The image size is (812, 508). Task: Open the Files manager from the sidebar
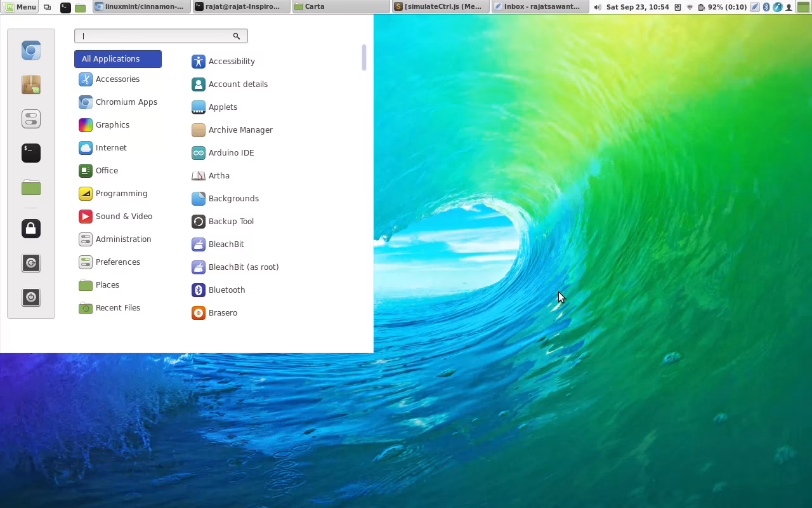[x=31, y=187]
